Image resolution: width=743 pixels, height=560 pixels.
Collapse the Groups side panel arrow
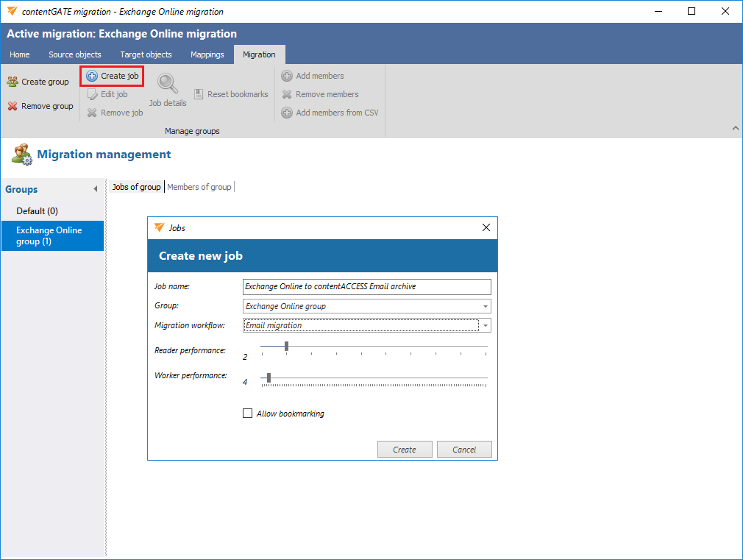(x=95, y=189)
